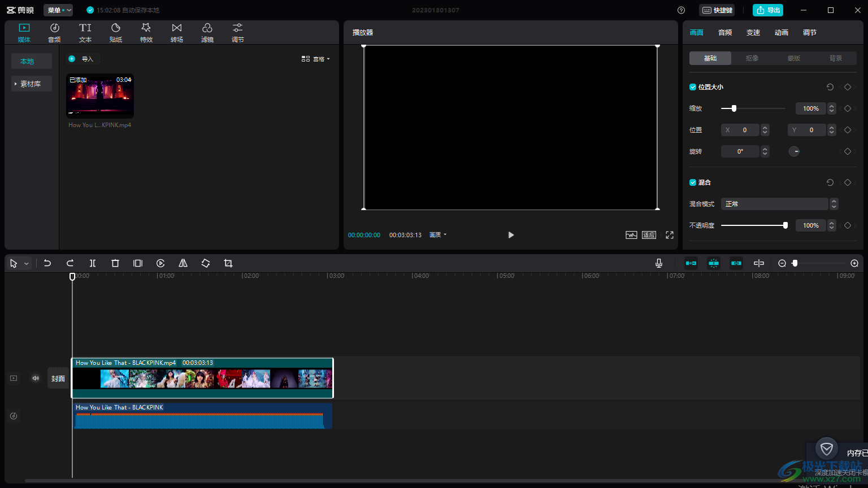Screen dimensions: 868x488
Task: Mirror the selected clip
Action: (183, 263)
